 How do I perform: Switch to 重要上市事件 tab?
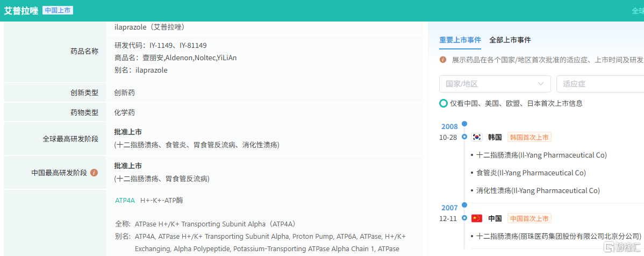pos(460,40)
